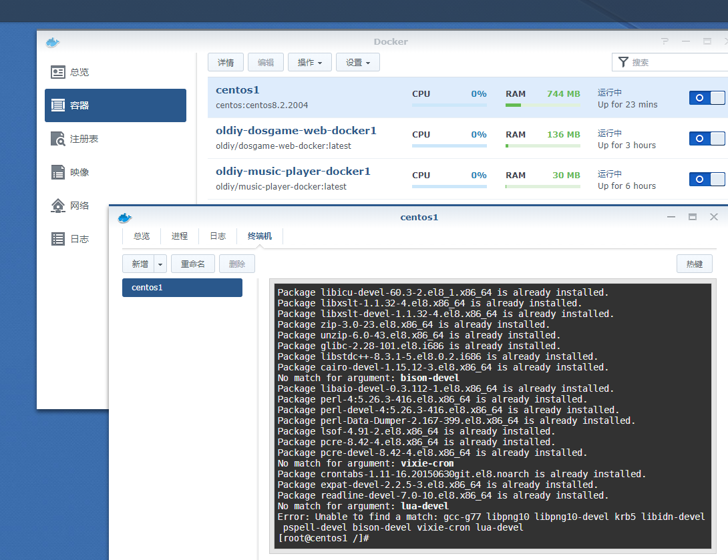Select the oldiy-music-player-docker1 container name
This screenshot has height=560, width=728.
point(293,172)
